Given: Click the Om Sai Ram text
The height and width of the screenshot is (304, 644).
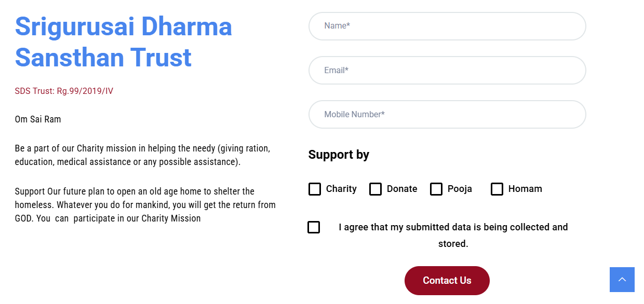Looking at the screenshot, I should click(x=37, y=119).
